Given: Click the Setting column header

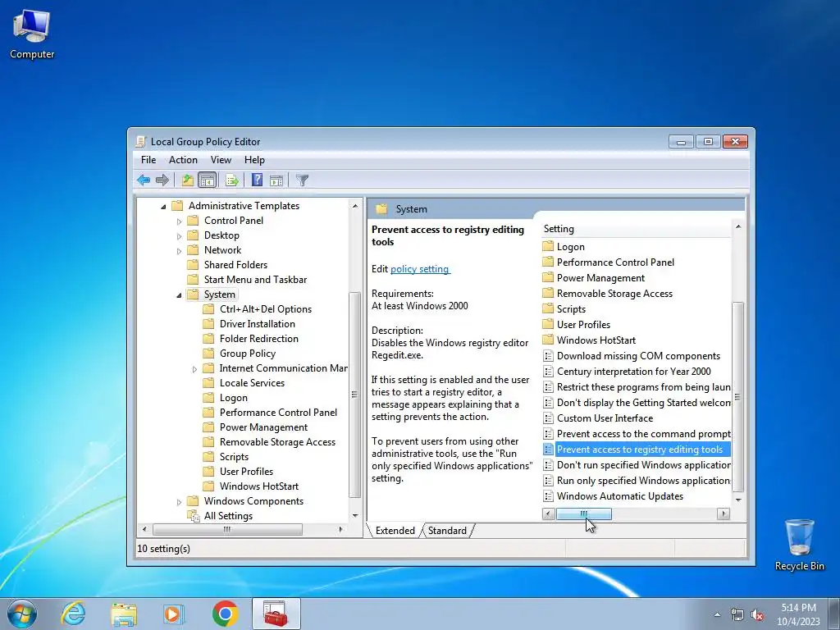Looking at the screenshot, I should point(636,229).
